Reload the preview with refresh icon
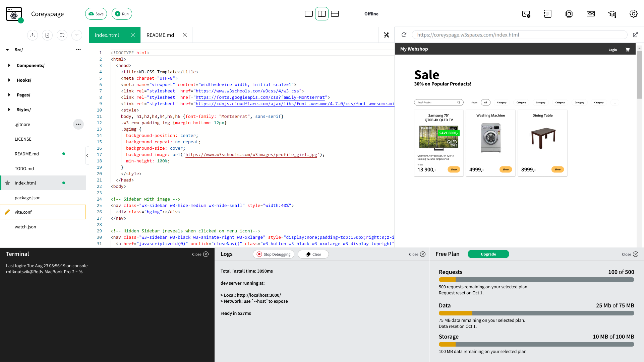This screenshot has height=362, width=644. click(404, 35)
